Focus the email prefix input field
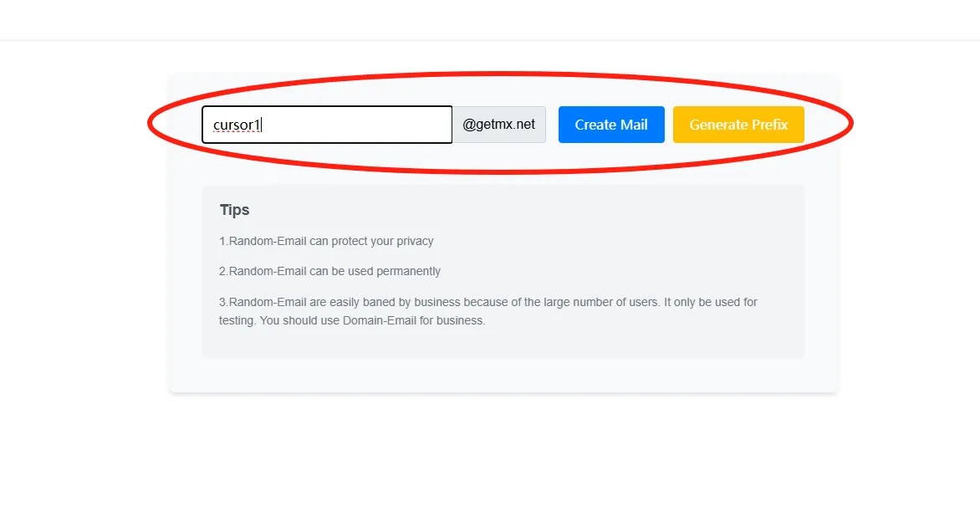Viewport: 980px width, 511px height. click(327, 125)
